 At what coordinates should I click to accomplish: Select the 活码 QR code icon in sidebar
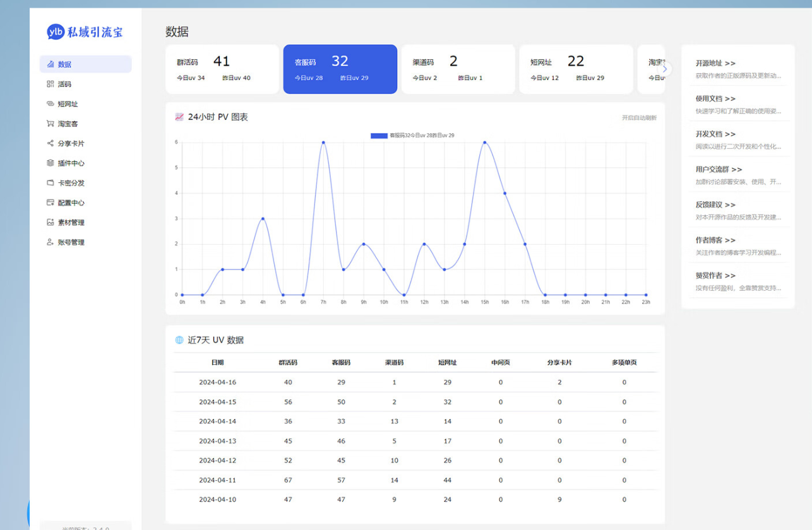tap(51, 84)
